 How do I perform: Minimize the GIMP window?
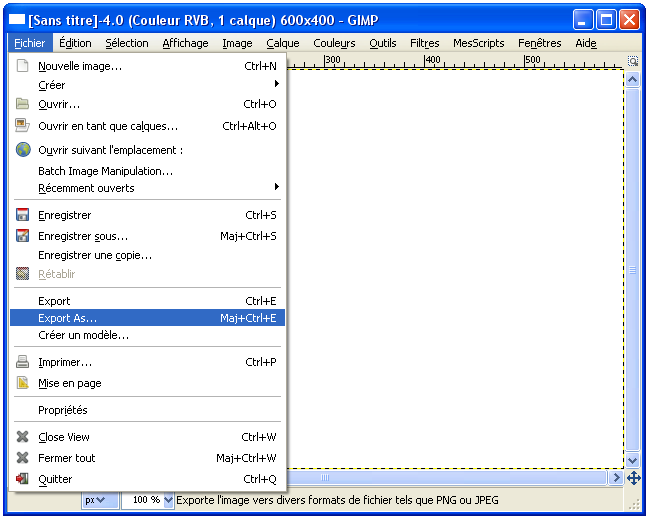583,20
